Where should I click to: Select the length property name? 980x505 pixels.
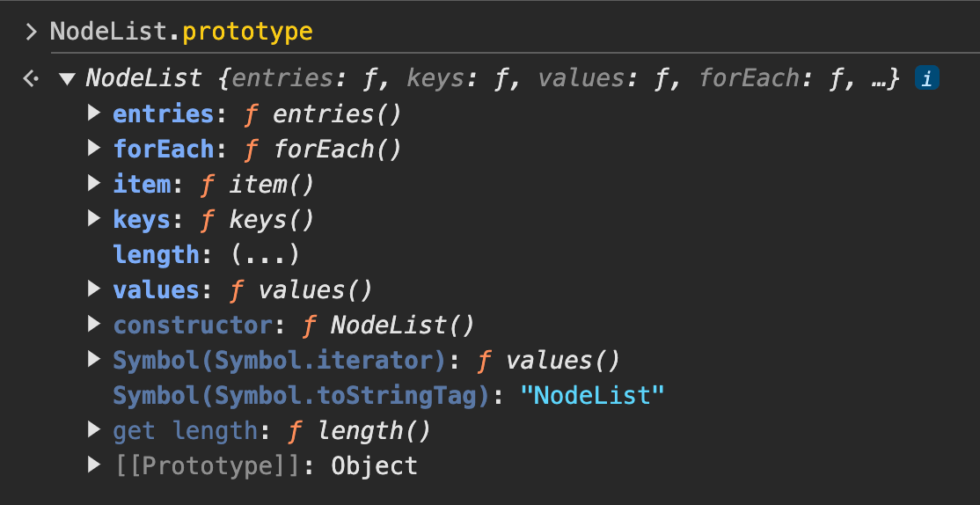[156, 255]
